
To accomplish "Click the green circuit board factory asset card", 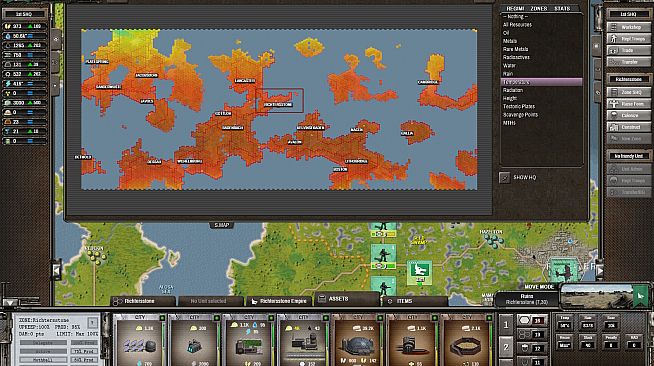I will [x=248, y=340].
